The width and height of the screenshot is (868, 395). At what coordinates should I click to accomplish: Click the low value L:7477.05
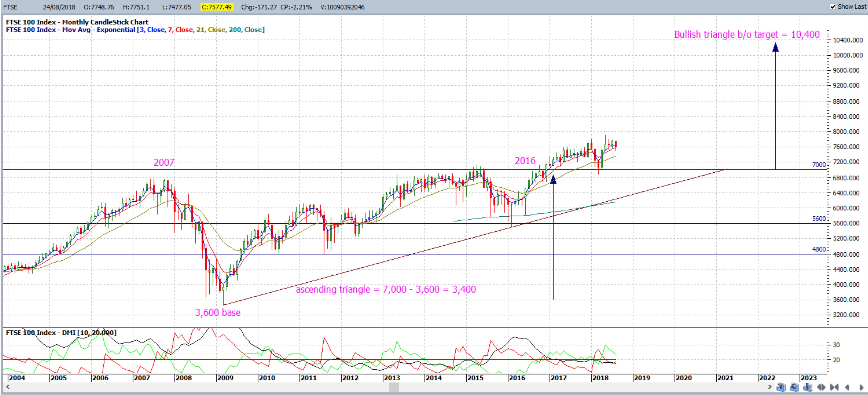tap(177, 7)
